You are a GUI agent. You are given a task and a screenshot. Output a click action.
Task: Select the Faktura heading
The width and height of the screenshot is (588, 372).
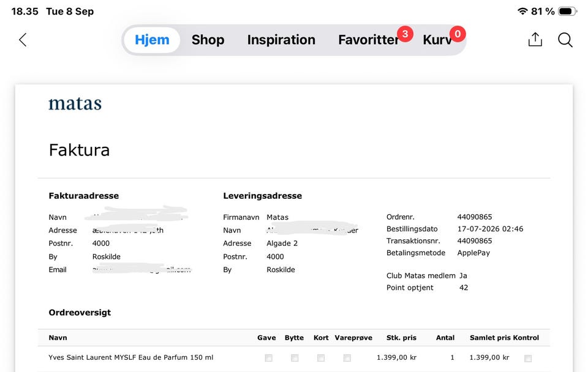coord(79,151)
